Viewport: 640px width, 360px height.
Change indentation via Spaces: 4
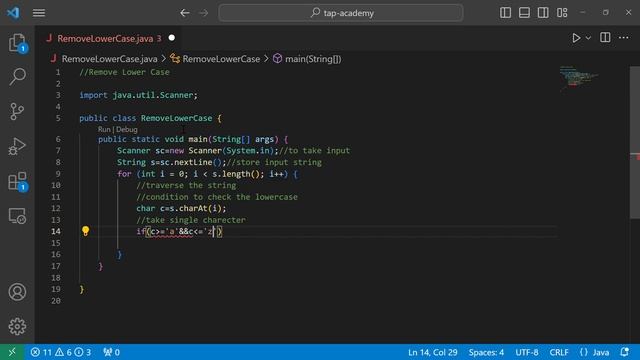click(486, 352)
